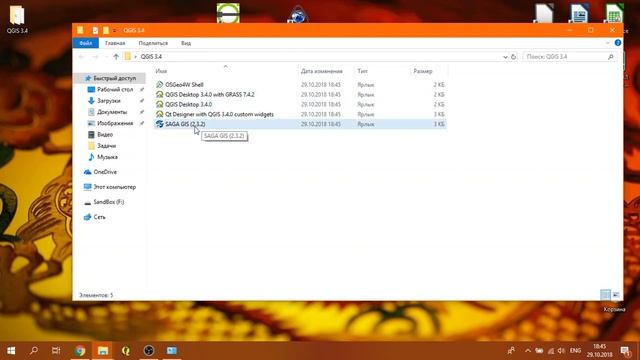This screenshot has height=360, width=640.
Task: Open the Поделиться ribbon tab
Action: [x=153, y=43]
